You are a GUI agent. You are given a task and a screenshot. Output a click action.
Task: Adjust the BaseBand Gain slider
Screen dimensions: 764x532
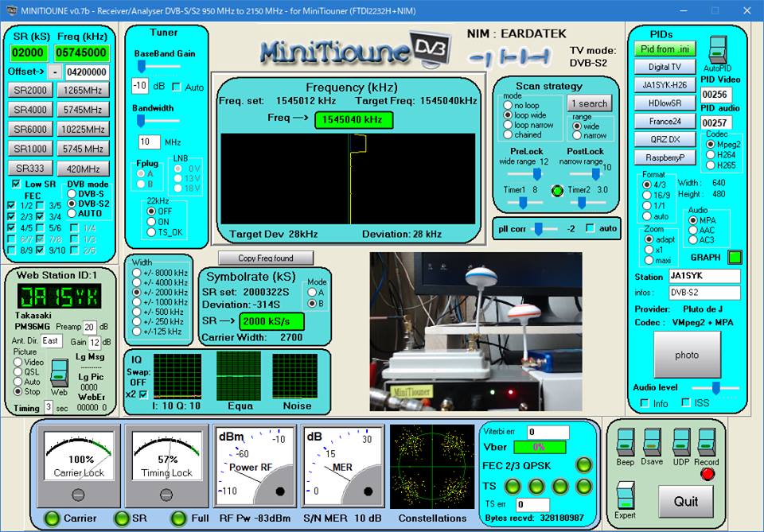pyautogui.click(x=142, y=66)
